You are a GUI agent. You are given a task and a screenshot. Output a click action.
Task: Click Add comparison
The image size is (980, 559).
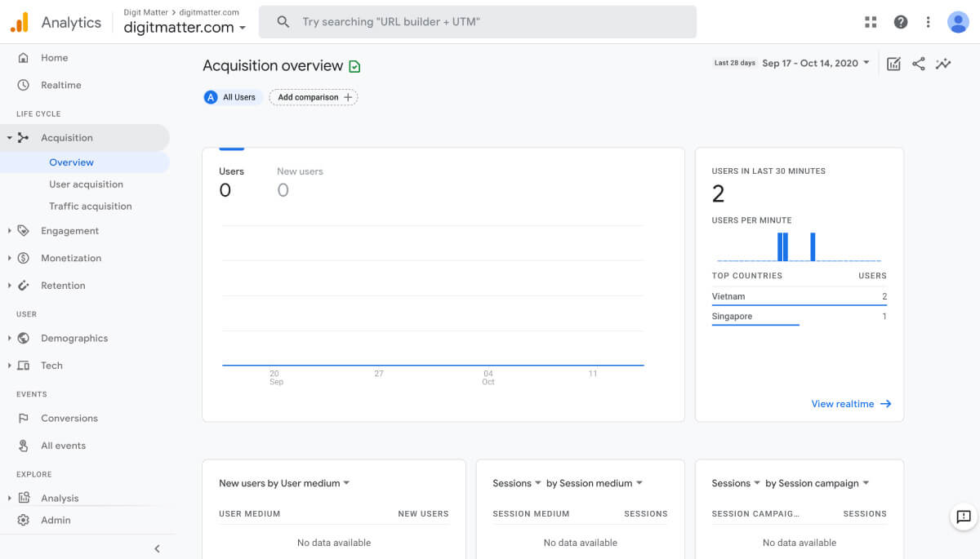[314, 97]
